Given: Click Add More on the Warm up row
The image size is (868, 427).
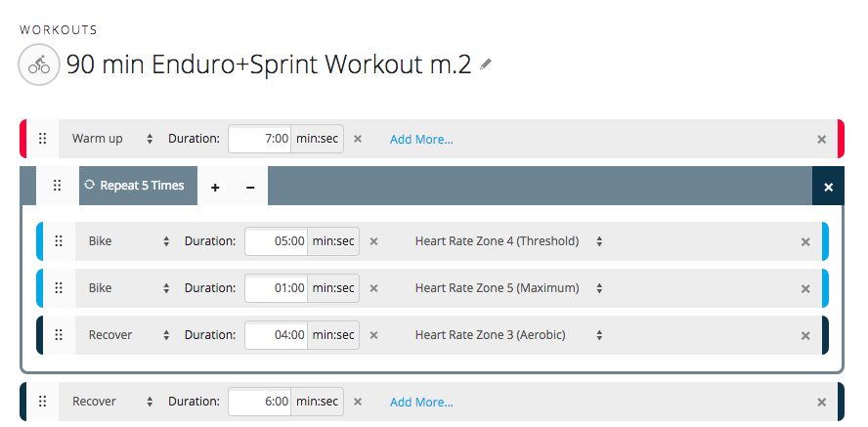Looking at the screenshot, I should click(x=421, y=139).
